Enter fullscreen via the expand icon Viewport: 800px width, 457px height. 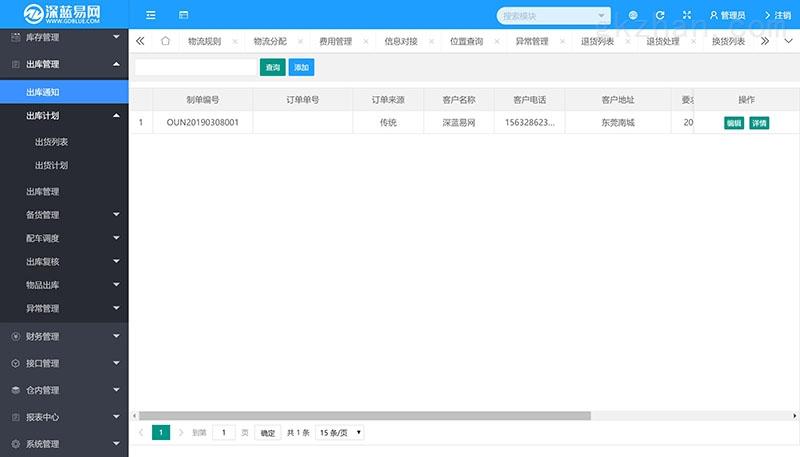(687, 15)
